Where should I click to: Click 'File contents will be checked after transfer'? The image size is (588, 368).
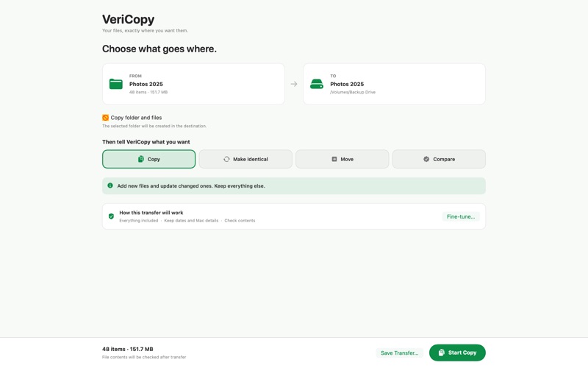[144, 357]
